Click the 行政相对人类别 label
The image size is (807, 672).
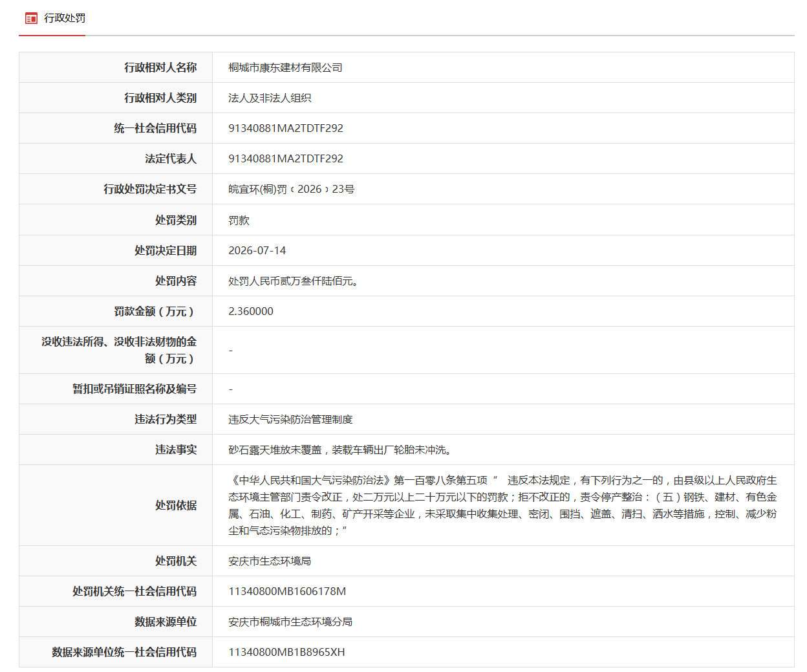[160, 98]
